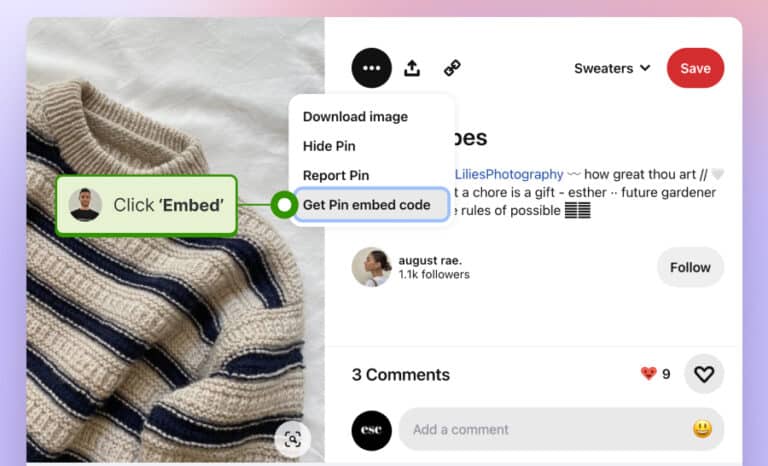Open august rae's profile avatar
Viewport: 768px width, 466px height.
[x=371, y=267]
